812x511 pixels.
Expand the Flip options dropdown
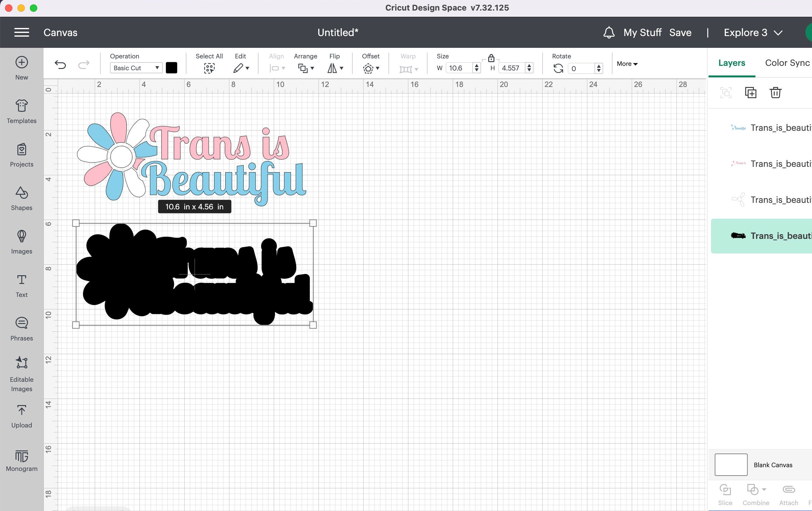click(x=335, y=68)
